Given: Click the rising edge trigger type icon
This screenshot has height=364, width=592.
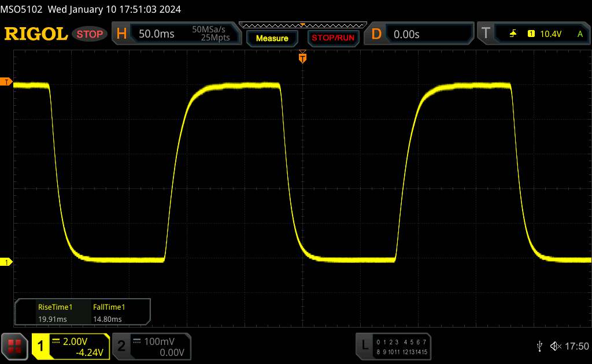Looking at the screenshot, I should pyautogui.click(x=513, y=34).
